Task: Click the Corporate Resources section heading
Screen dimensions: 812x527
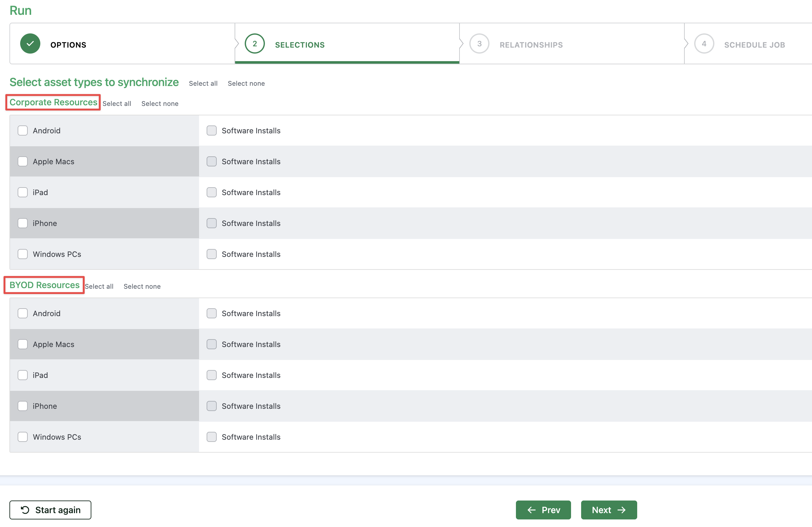Action: click(53, 102)
